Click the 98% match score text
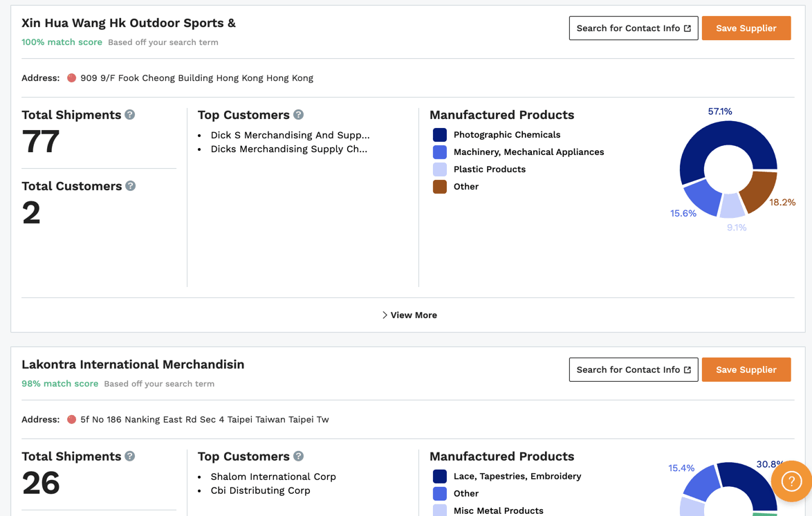Image resolution: width=812 pixels, height=516 pixels. pyautogui.click(x=59, y=383)
